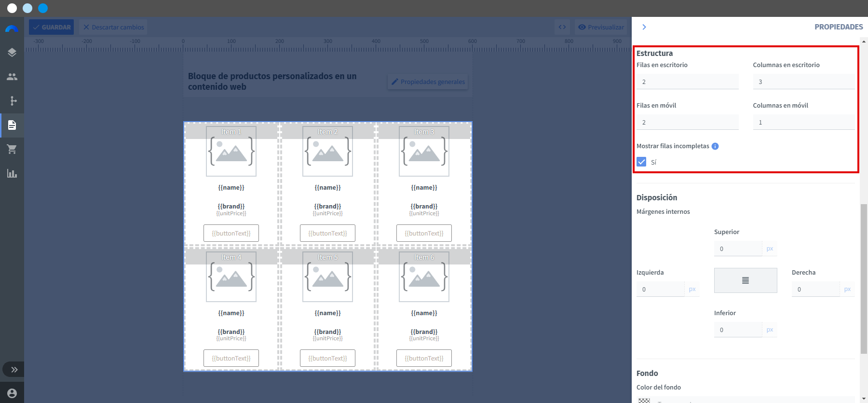868x403 pixels.
Task: Open the layers section in the sidebar
Action: 12,52
